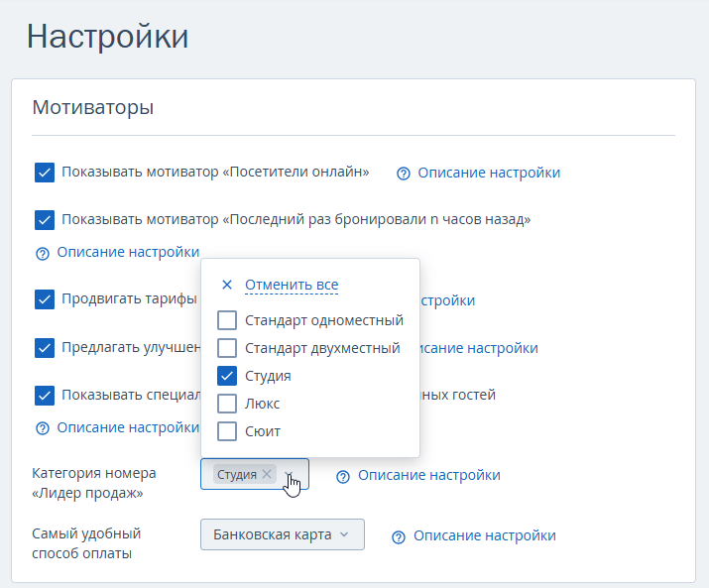Remove the Студия tag with its X
The image size is (709, 588).
pyautogui.click(x=267, y=474)
